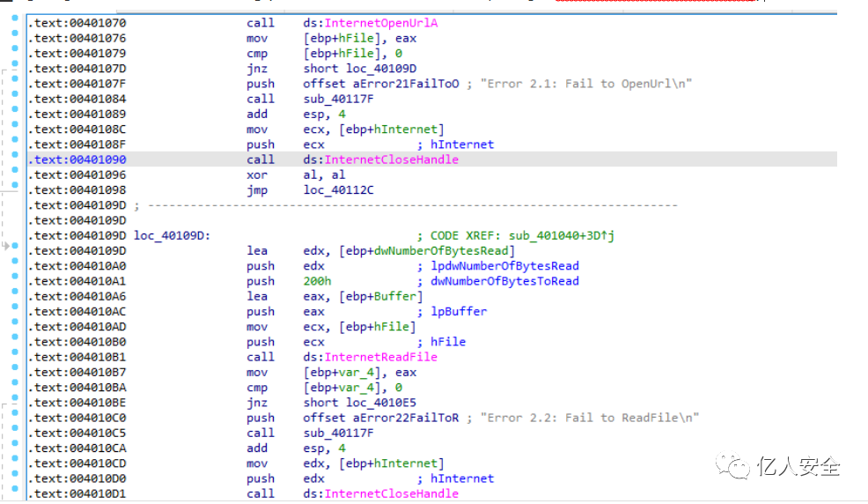Open sub_40117F call at 00401084
868x504 pixels.
338,100
